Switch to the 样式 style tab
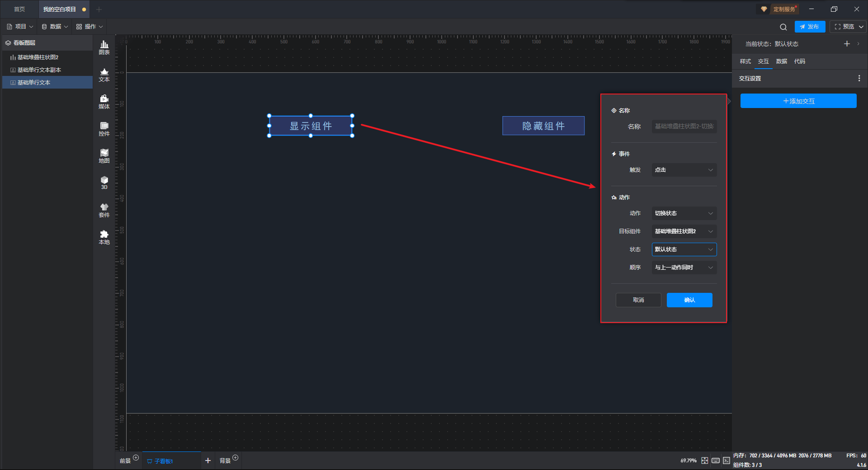The height and width of the screenshot is (470, 868). point(745,61)
